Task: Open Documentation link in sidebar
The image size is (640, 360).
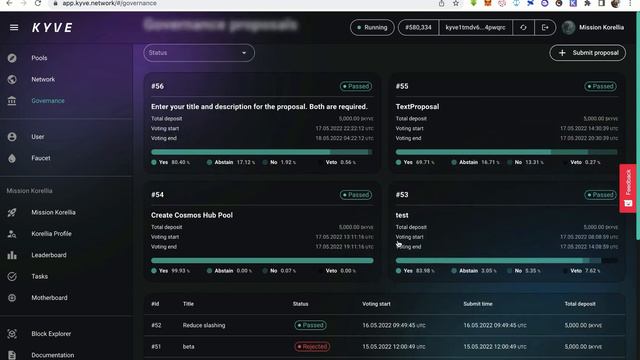Action: [53, 355]
